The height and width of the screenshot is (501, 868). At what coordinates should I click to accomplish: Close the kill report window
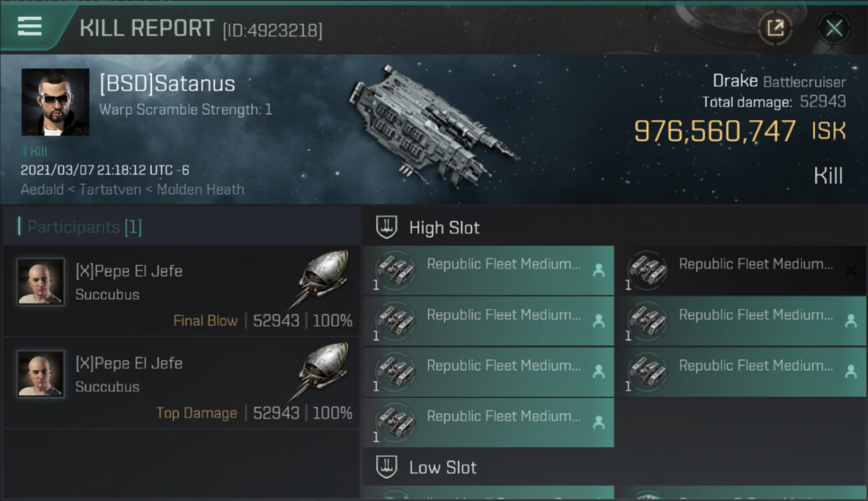pos(833,28)
